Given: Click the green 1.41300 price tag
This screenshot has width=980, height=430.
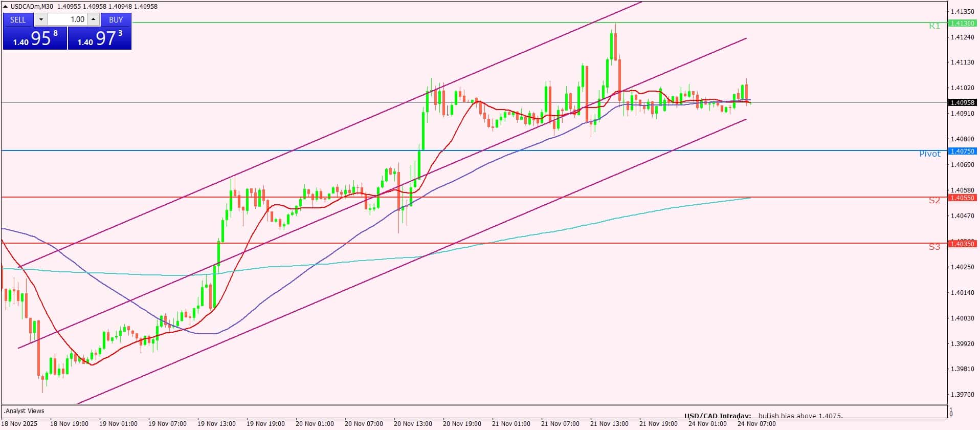Looking at the screenshot, I should click(962, 23).
